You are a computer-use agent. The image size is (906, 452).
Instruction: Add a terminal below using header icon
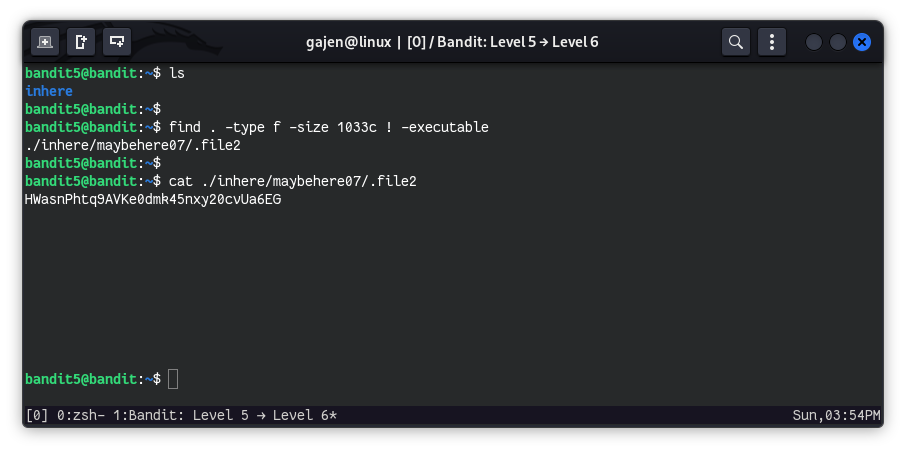[117, 42]
